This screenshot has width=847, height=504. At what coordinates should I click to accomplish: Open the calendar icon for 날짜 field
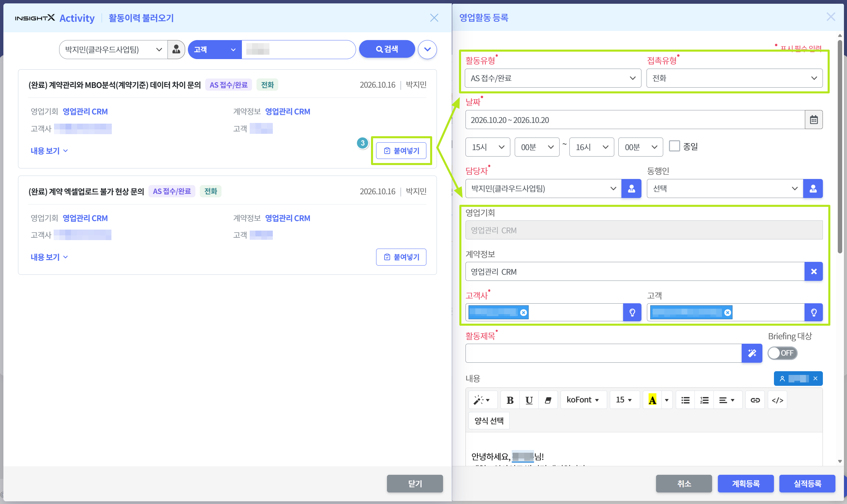(814, 120)
